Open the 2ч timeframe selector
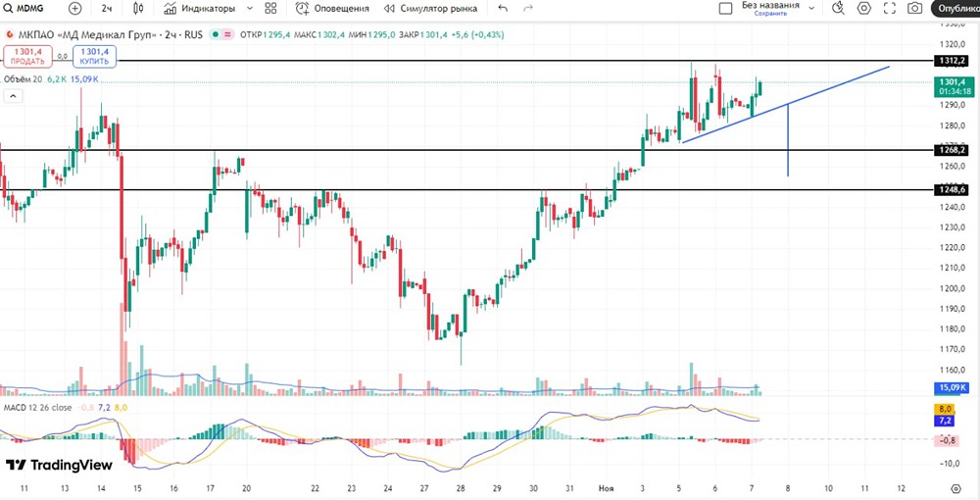 [x=107, y=8]
